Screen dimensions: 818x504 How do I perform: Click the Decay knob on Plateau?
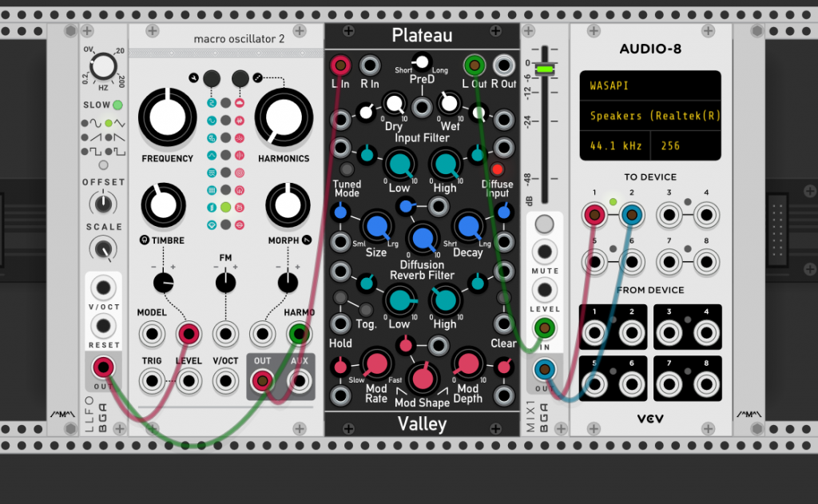click(468, 227)
